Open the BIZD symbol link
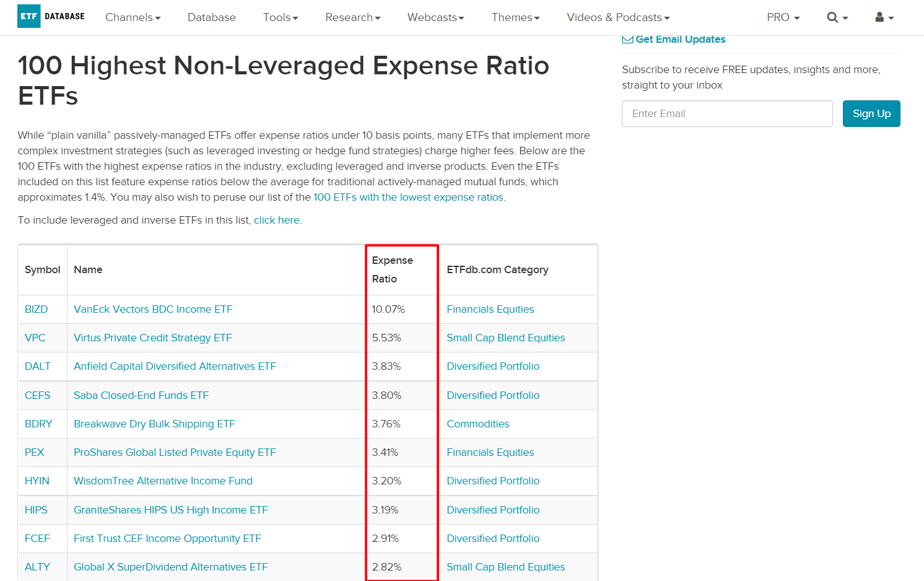The image size is (924, 581). (37, 309)
